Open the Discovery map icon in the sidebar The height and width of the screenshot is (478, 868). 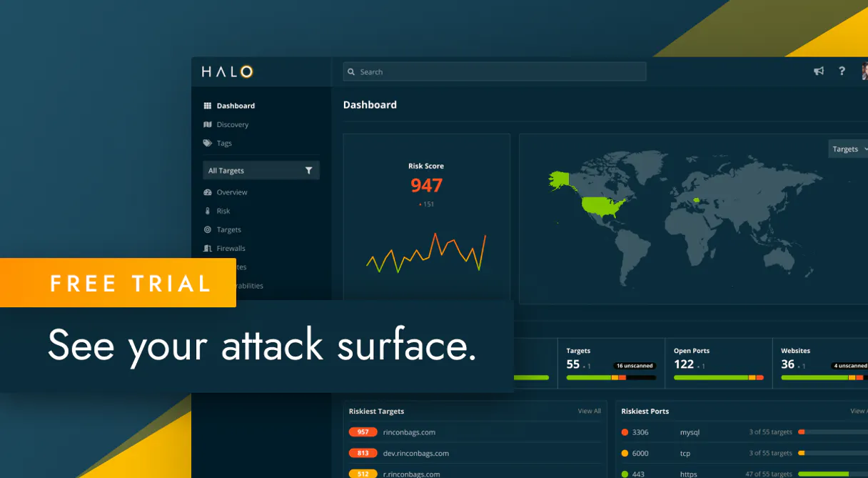(x=207, y=124)
